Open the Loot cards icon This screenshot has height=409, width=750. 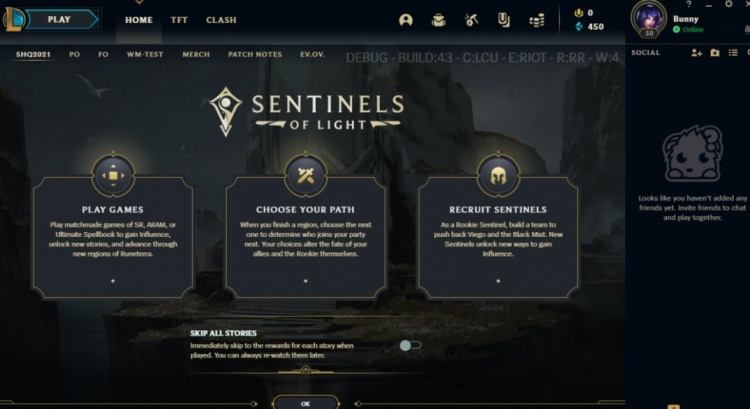pos(504,20)
